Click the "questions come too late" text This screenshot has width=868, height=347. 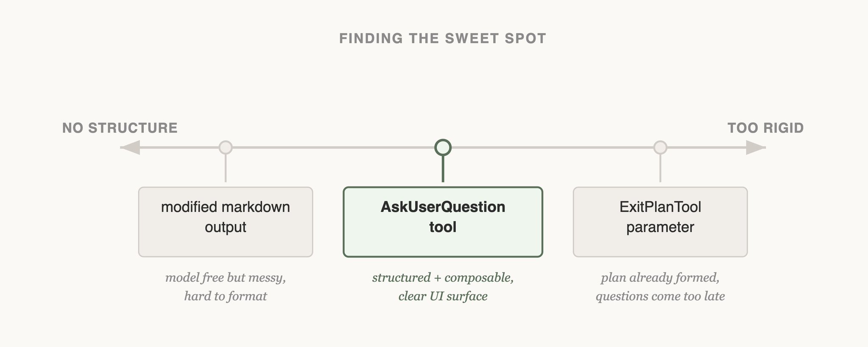coord(660,296)
